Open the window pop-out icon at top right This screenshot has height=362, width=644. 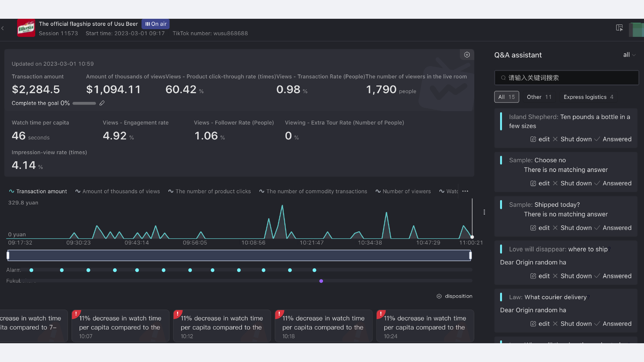click(x=619, y=28)
